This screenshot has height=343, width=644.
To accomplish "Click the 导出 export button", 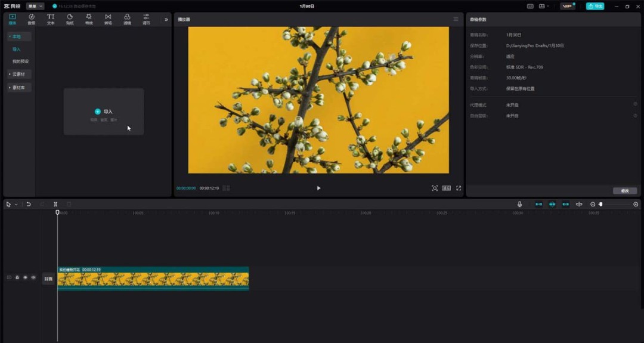I will pyautogui.click(x=595, y=6).
